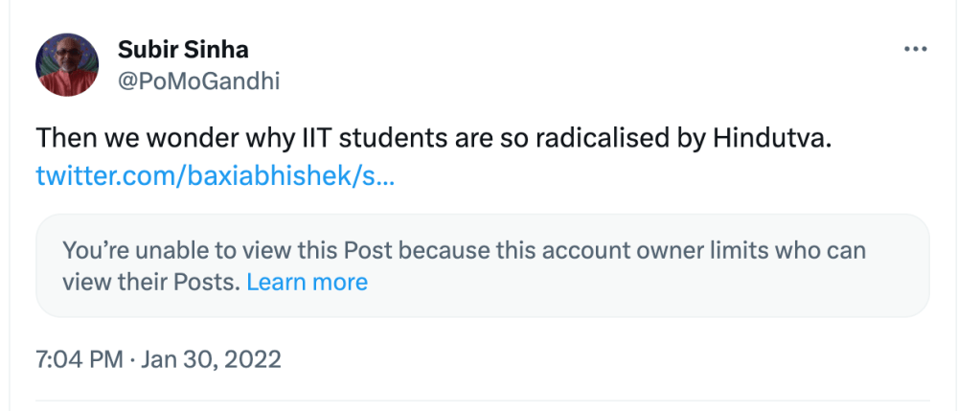Click the view their Posts text
980x411 pixels.
coord(151,282)
